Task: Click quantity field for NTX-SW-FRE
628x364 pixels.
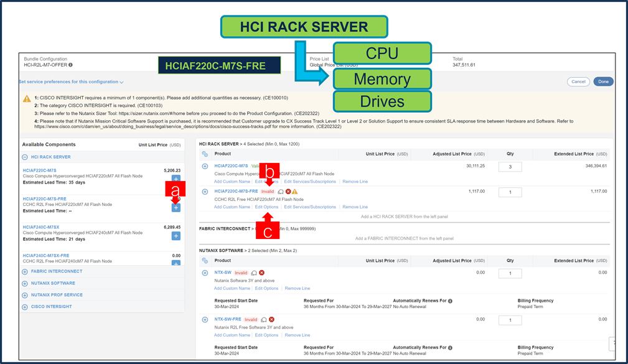Action: [x=510, y=320]
